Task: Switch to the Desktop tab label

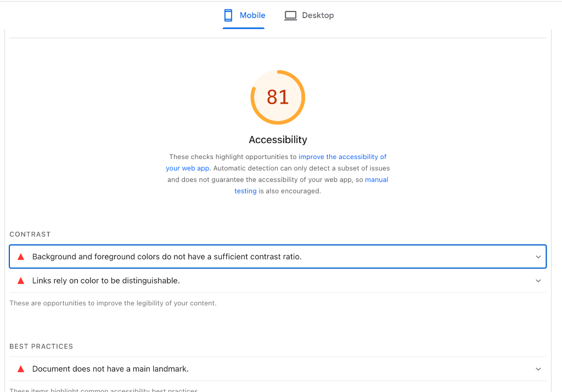Action: pos(318,15)
